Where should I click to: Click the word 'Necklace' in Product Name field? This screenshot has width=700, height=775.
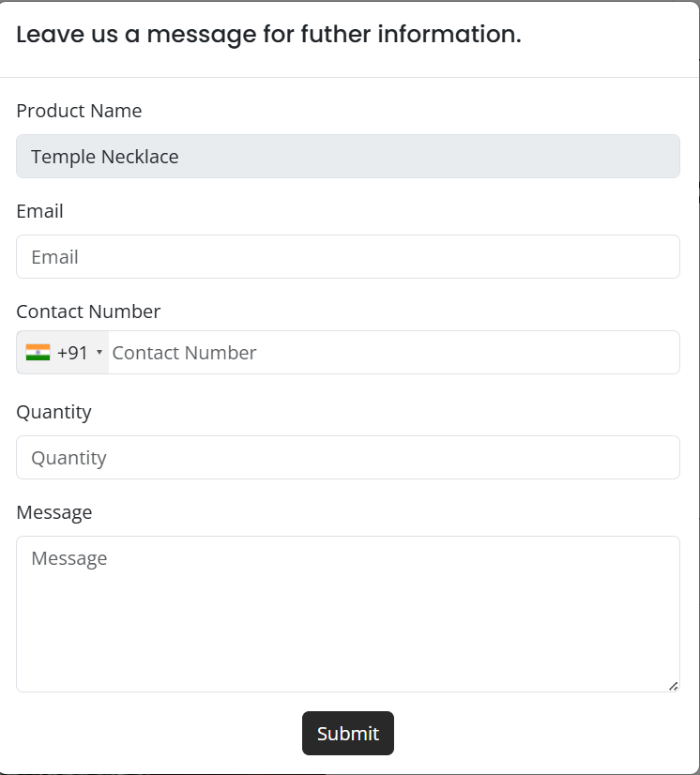click(139, 157)
